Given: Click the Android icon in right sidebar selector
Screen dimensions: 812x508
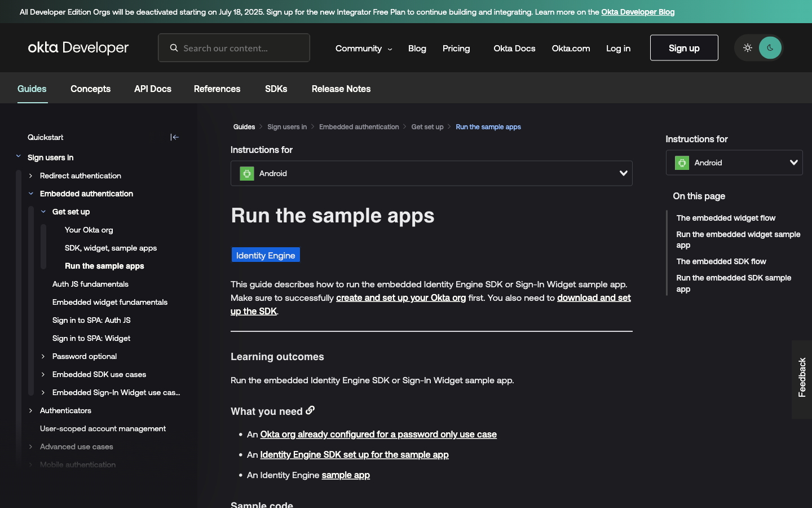Looking at the screenshot, I should (682, 163).
